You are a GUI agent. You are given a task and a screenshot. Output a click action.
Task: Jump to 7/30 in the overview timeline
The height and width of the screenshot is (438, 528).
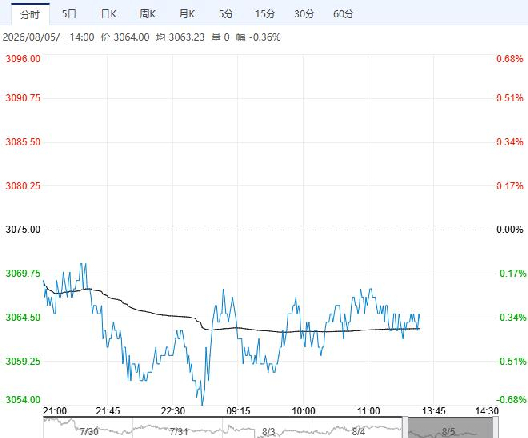click(89, 431)
